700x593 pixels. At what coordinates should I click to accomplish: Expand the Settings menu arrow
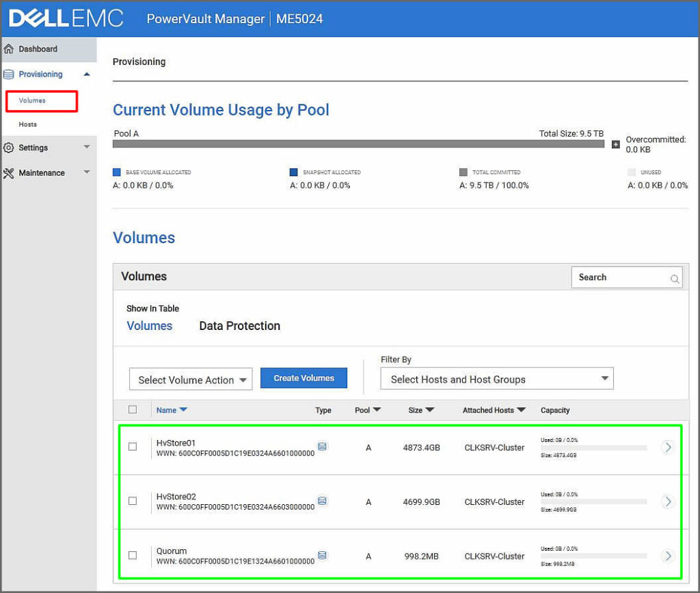(x=87, y=147)
